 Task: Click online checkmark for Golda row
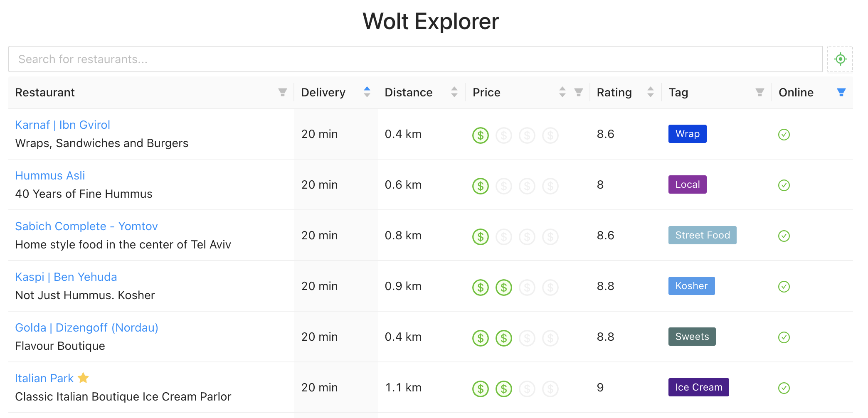pyautogui.click(x=784, y=337)
